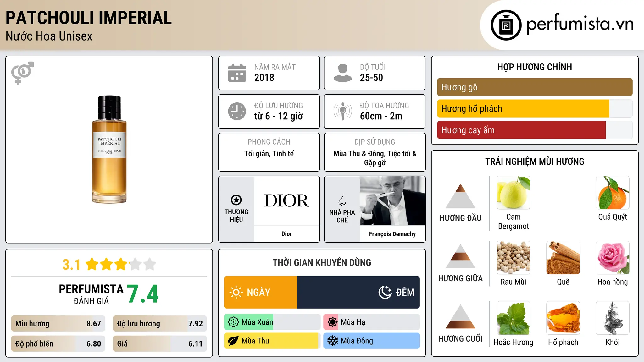Click the từ 6 - 12 giờ longevity value
This screenshot has width=644, height=362.
click(279, 116)
